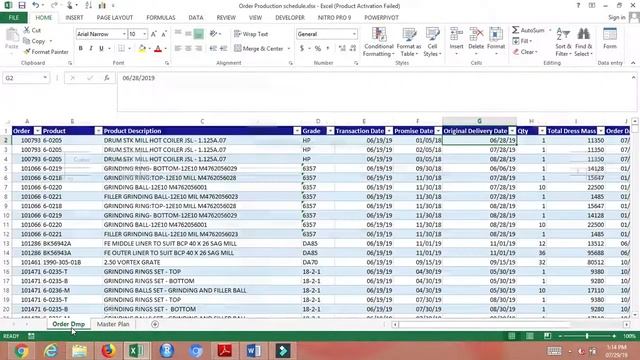This screenshot has height=360, width=640.
Task: Toggle Bold formatting
Action: pos(81,49)
